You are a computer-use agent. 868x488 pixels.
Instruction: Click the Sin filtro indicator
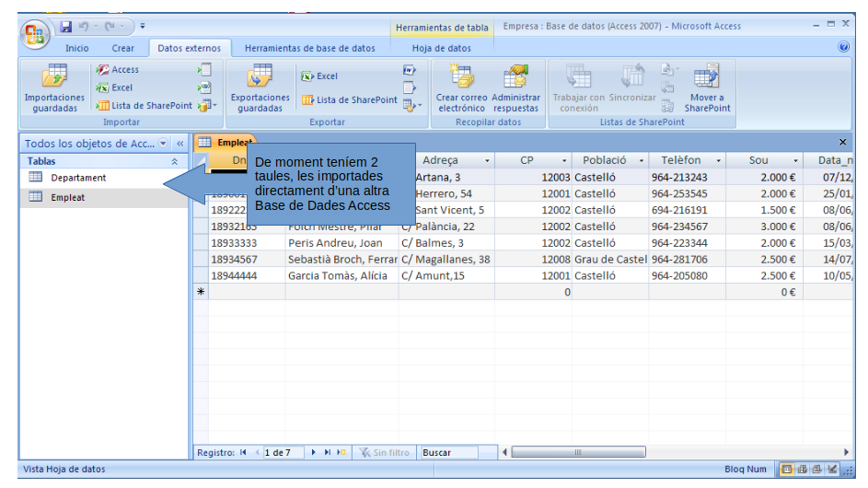(385, 452)
